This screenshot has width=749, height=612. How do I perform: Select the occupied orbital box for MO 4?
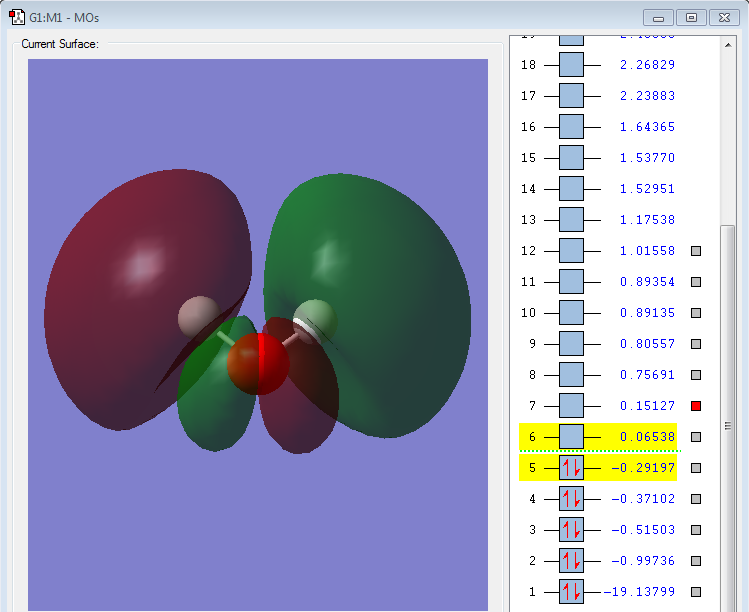[x=571, y=499]
